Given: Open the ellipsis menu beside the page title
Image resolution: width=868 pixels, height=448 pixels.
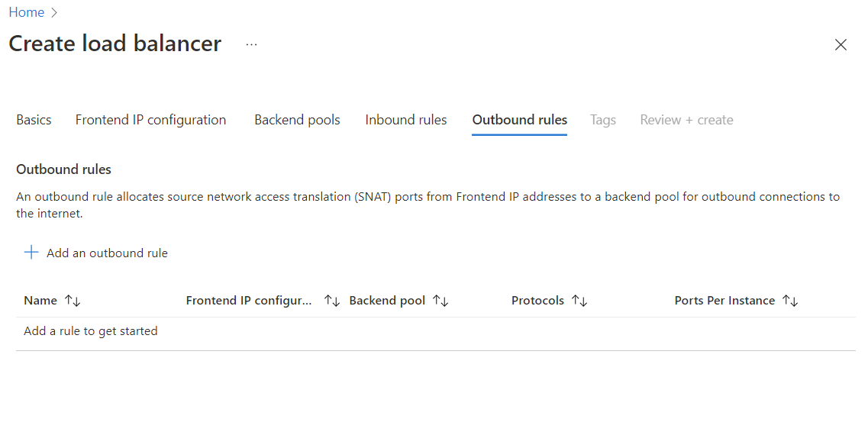Looking at the screenshot, I should coord(251,44).
